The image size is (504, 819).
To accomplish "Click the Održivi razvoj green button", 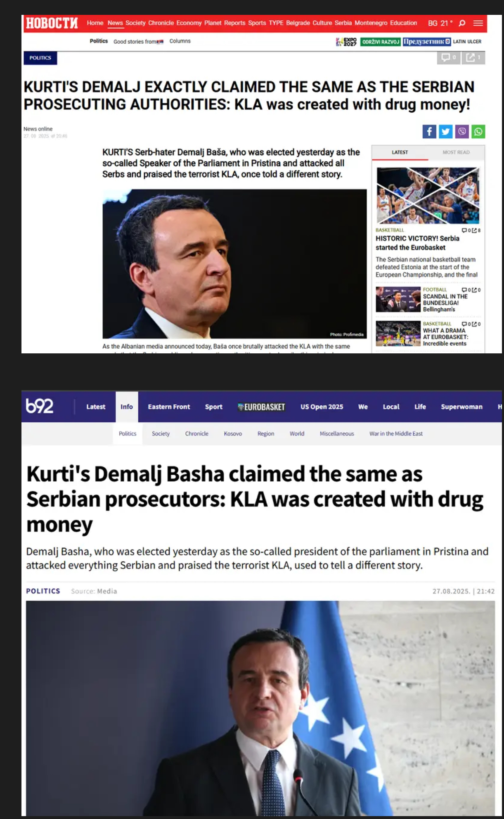I will tap(380, 42).
